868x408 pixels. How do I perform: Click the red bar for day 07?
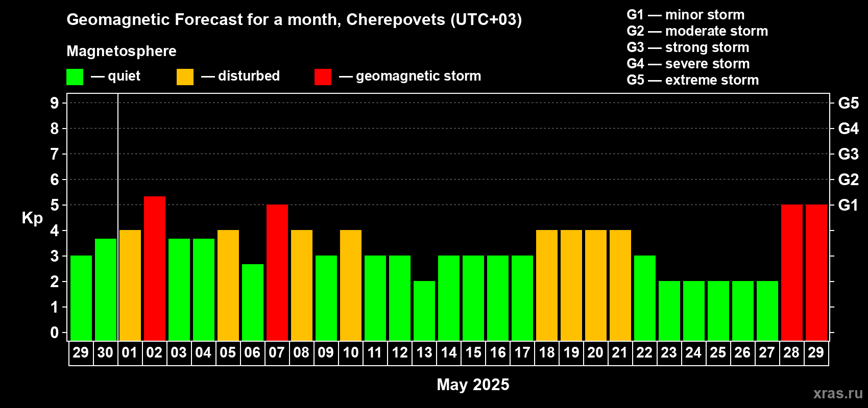click(x=277, y=273)
